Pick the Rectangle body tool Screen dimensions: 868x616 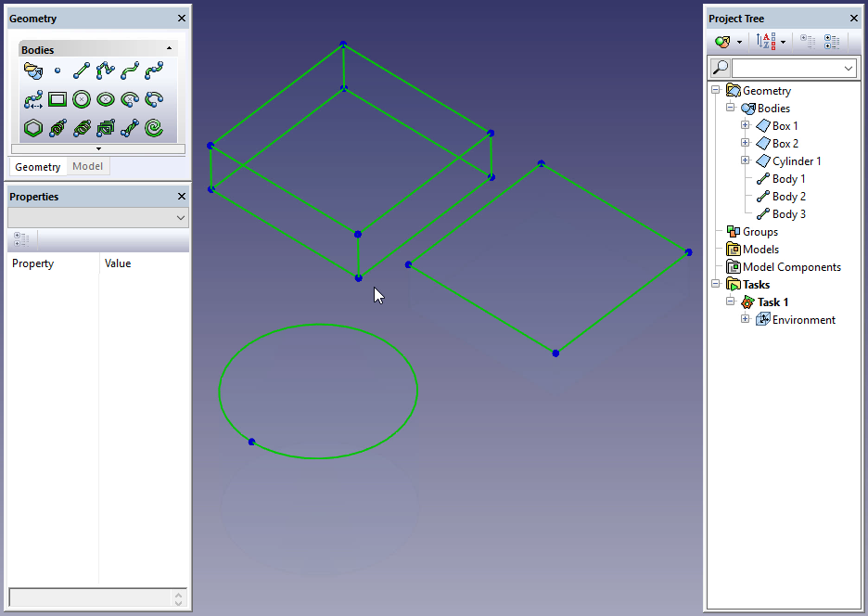point(57,99)
